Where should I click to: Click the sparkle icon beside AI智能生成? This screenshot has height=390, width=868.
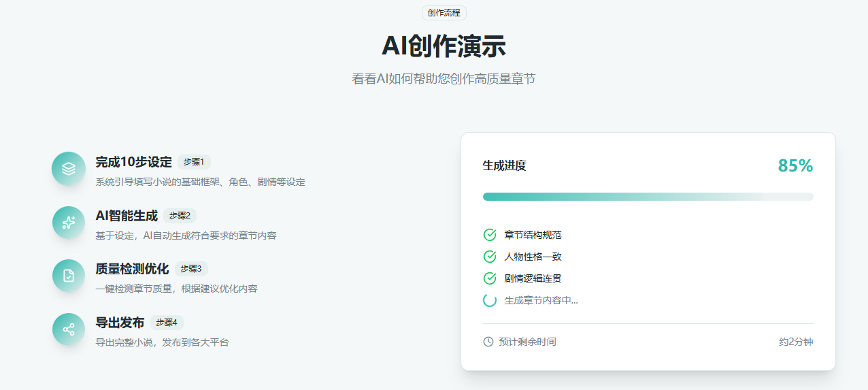click(69, 223)
